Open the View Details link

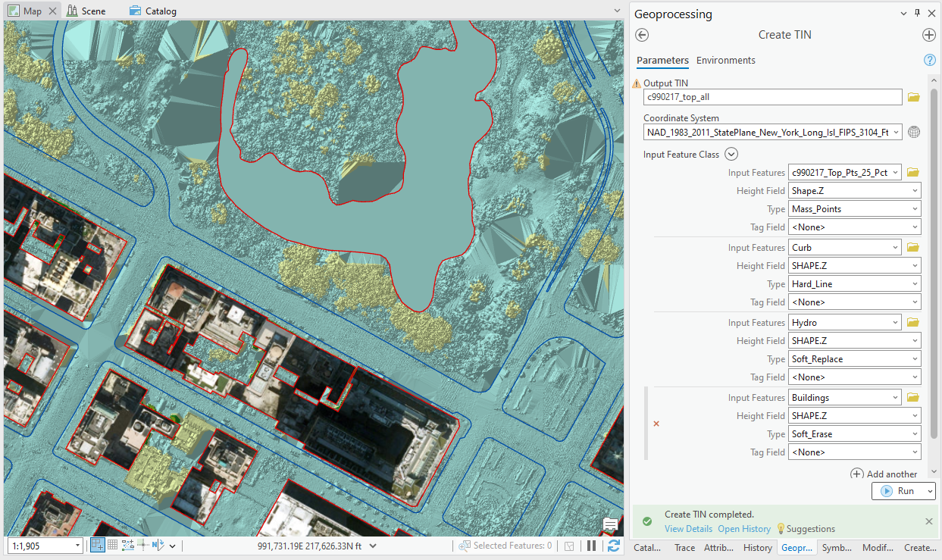tap(688, 529)
